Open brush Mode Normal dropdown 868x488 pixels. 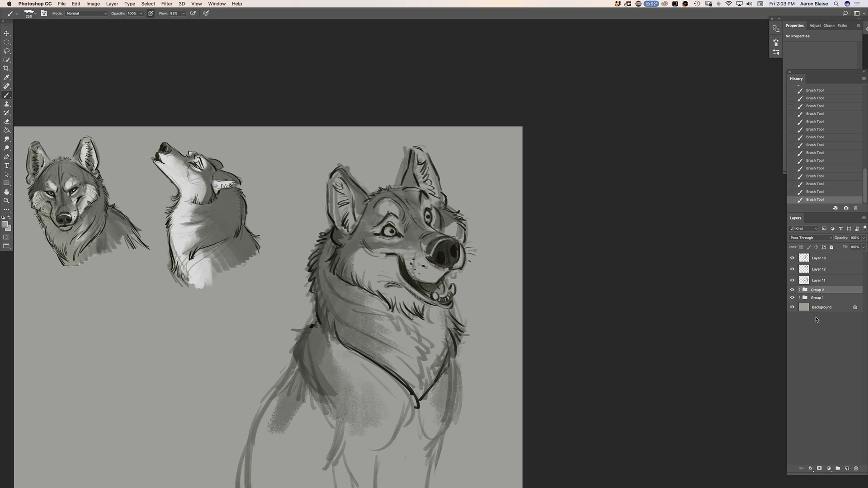click(86, 14)
